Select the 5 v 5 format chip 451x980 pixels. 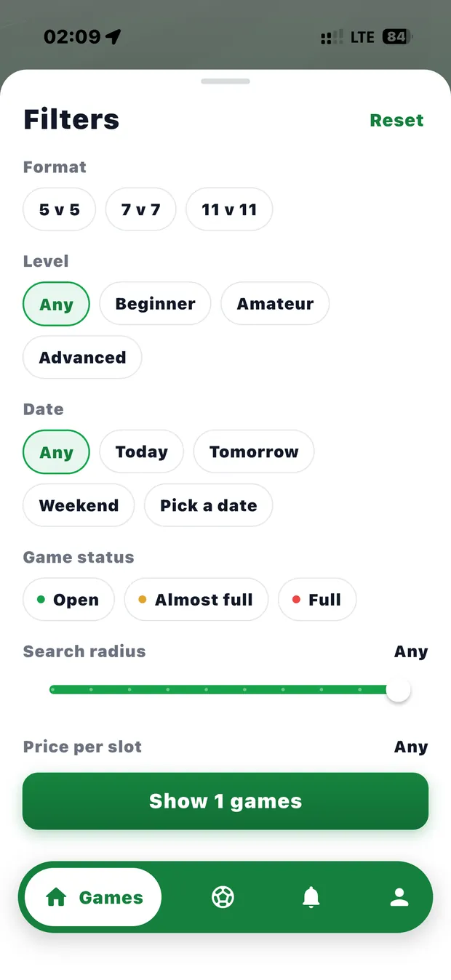60,209
